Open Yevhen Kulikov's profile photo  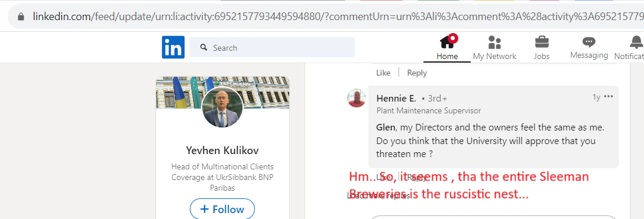[222, 107]
